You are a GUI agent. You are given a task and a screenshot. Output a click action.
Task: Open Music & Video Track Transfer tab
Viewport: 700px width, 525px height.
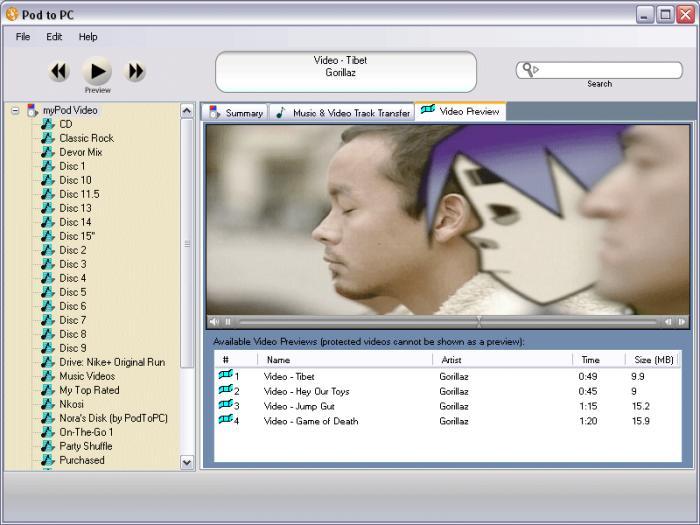(342, 112)
